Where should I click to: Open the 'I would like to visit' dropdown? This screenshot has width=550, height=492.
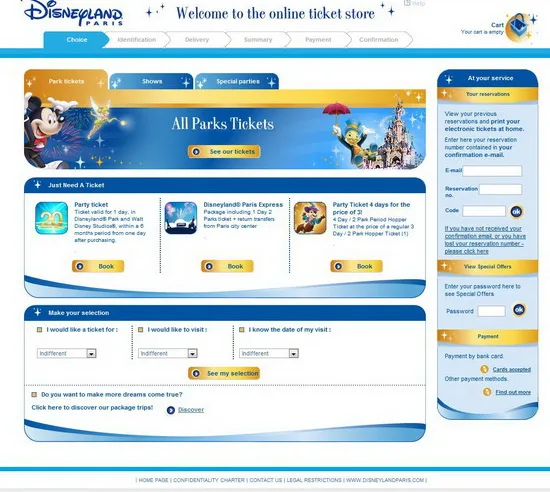coord(168,353)
